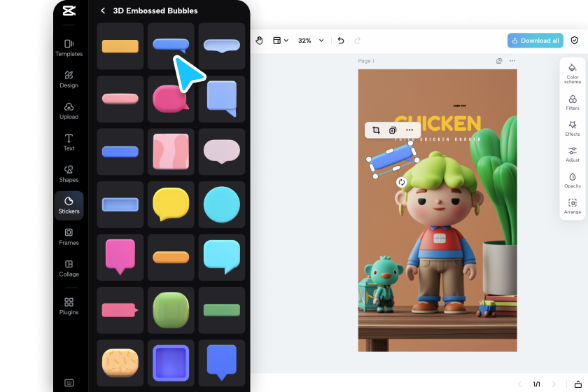
Task: Add the yellow speech bubble sticker
Action: (x=171, y=205)
